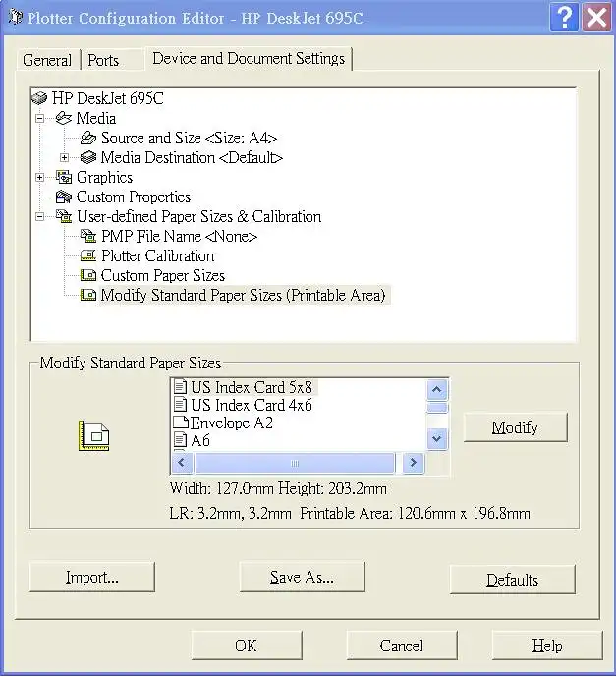Select the HP DeskJet 695C root row text
Screen dimensions: 616x677
pos(107,98)
